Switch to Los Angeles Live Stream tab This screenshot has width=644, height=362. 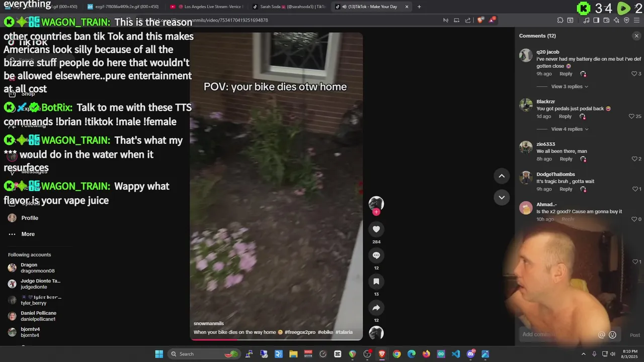(x=206, y=7)
